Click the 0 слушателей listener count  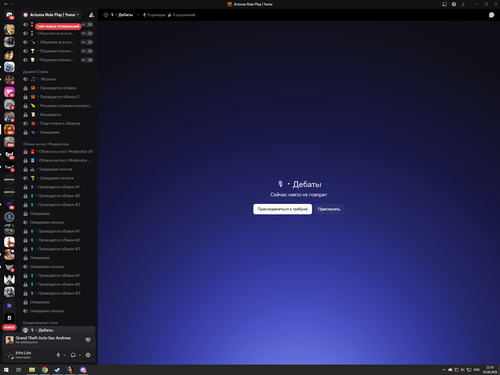[x=182, y=15]
